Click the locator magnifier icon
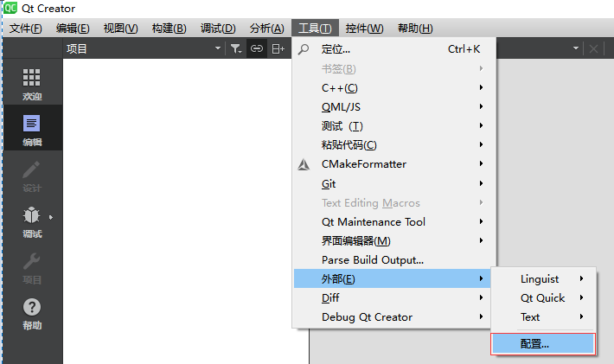614x364 pixels. click(304, 49)
